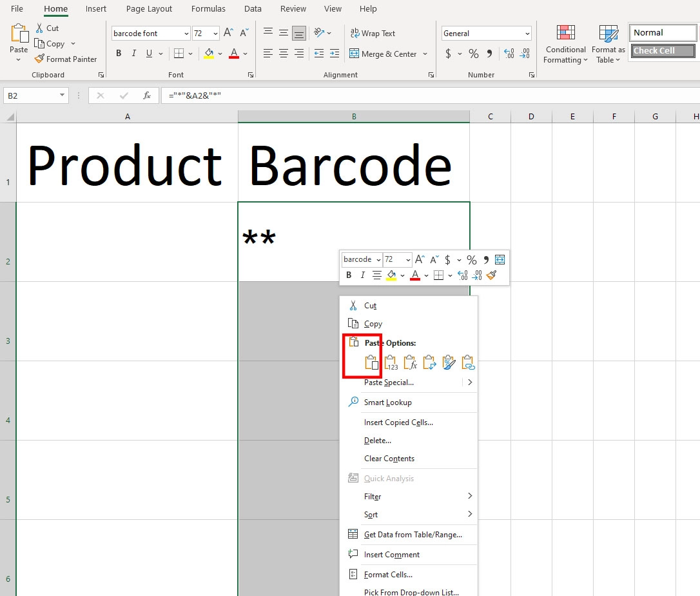
Task: Select the Check Cell style button
Action: [663, 51]
